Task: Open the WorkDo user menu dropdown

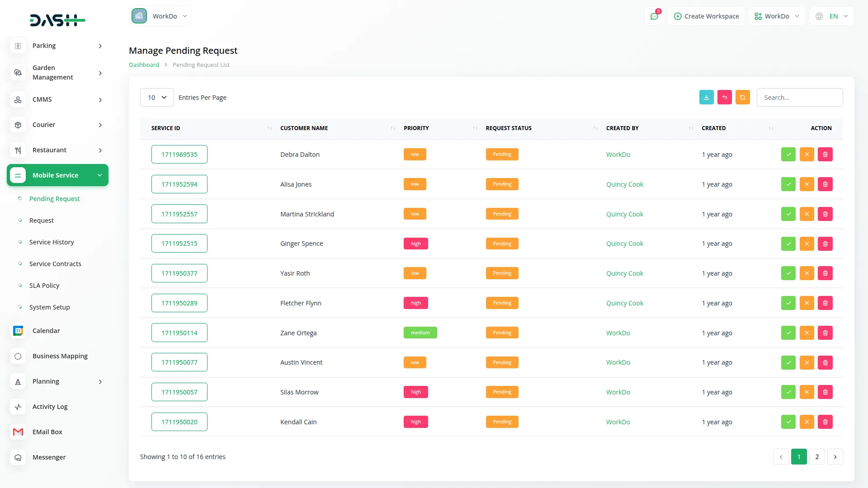Action: pos(777,16)
